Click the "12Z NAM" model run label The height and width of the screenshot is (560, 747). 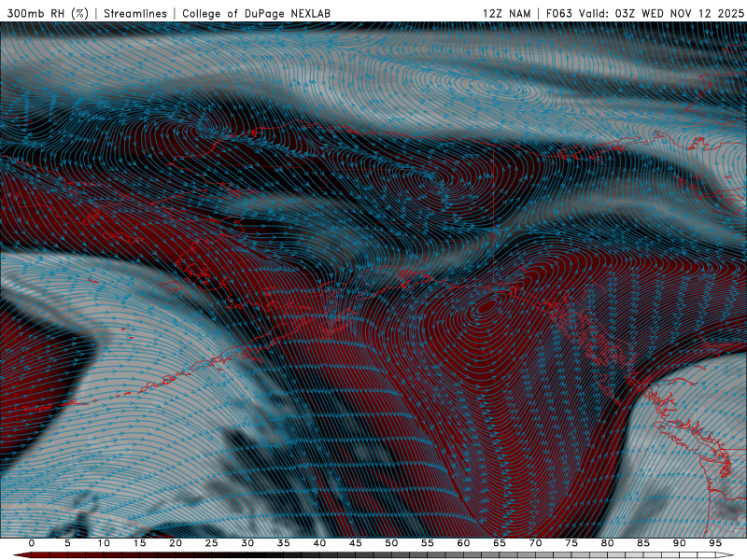point(507,13)
